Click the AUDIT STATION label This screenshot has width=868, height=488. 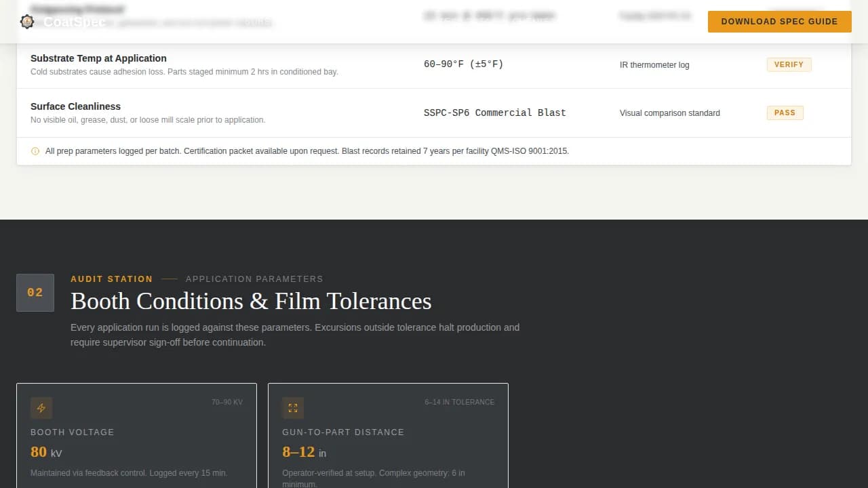coord(111,279)
